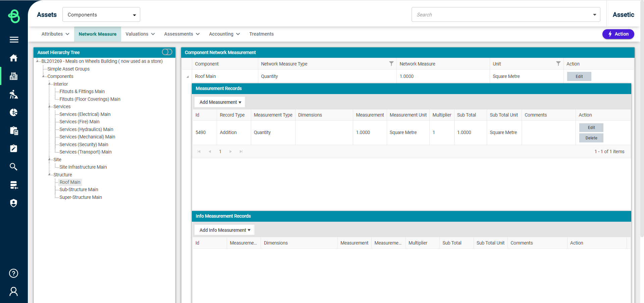Collapse the Roof Main row expander
This screenshot has width=644, height=303.
tap(187, 77)
